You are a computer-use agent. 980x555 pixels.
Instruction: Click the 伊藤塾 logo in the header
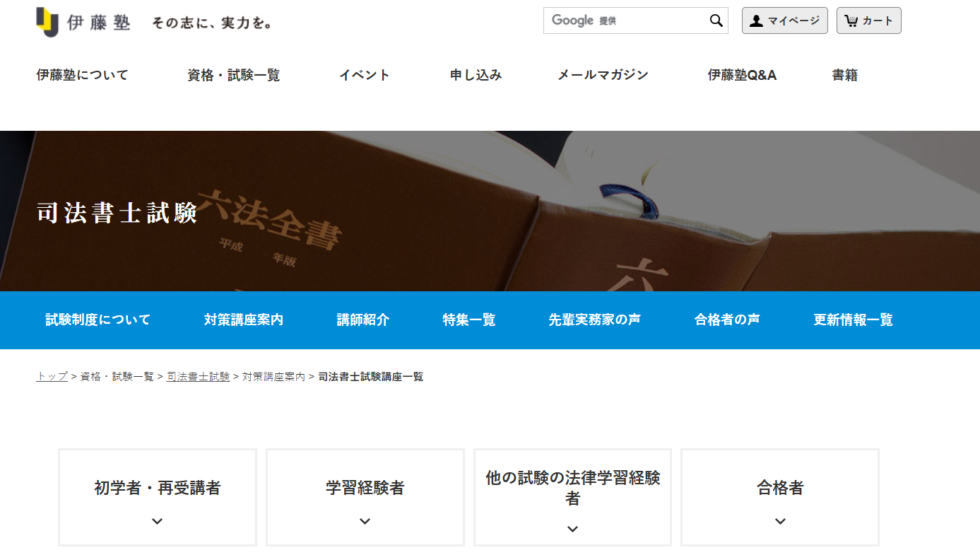click(x=83, y=22)
